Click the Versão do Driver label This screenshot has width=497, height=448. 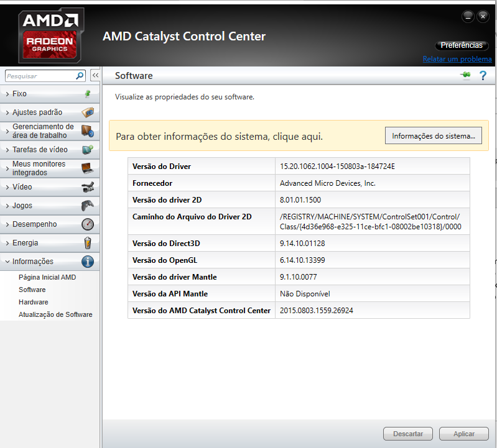[x=162, y=167]
